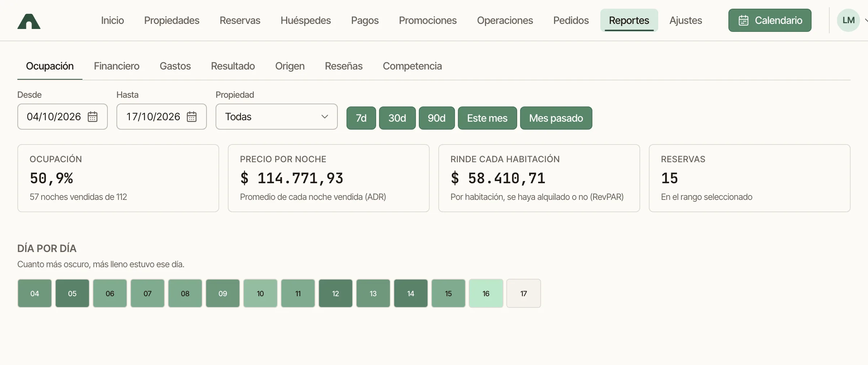
Task: Switch to the Reseñas tab
Action: click(x=344, y=66)
